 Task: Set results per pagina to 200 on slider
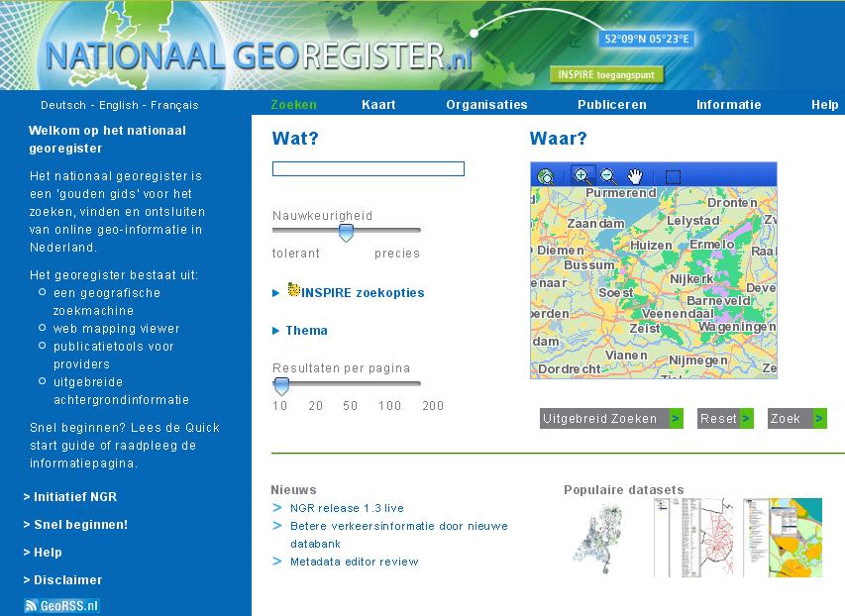point(433,405)
